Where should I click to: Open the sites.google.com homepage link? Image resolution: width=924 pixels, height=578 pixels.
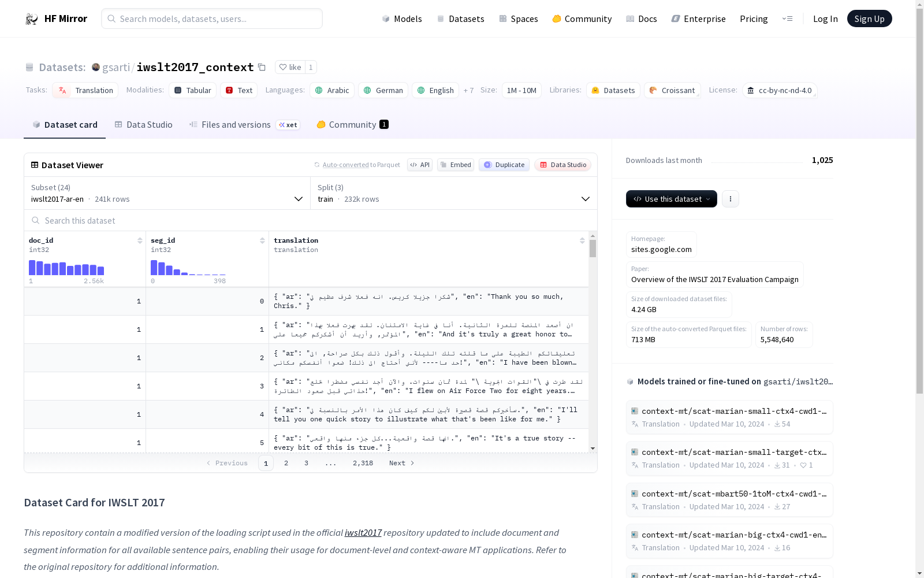tap(661, 244)
